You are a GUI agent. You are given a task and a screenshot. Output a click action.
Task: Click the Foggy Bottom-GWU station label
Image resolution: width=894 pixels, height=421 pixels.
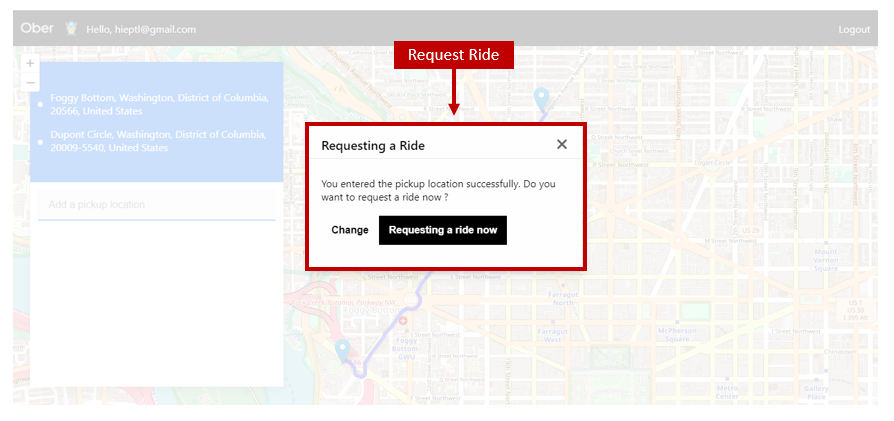407,349
